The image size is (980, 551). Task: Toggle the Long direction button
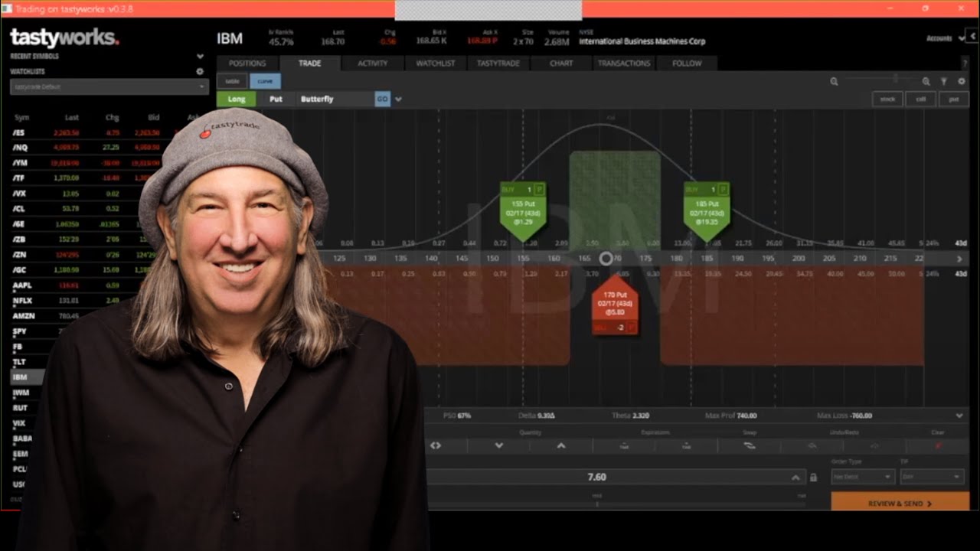237,99
